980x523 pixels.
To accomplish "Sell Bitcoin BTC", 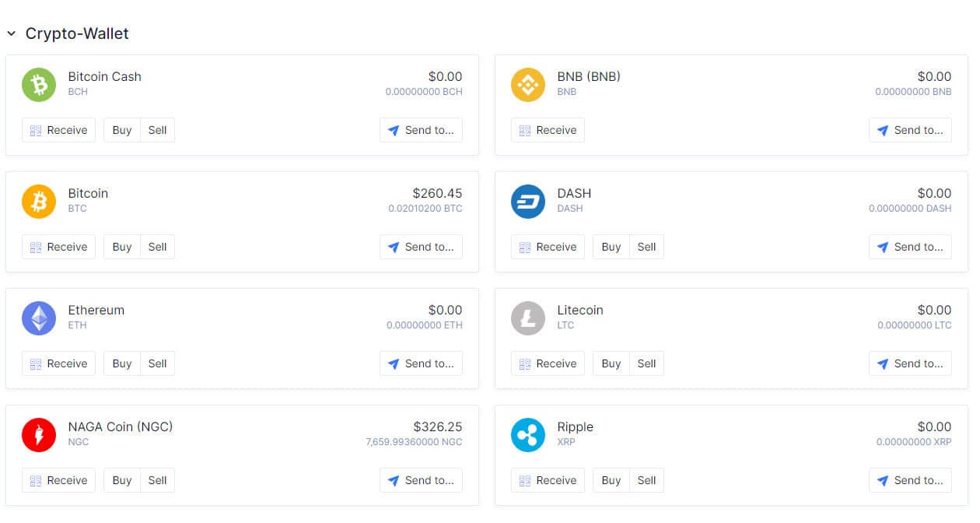I will 158,247.
